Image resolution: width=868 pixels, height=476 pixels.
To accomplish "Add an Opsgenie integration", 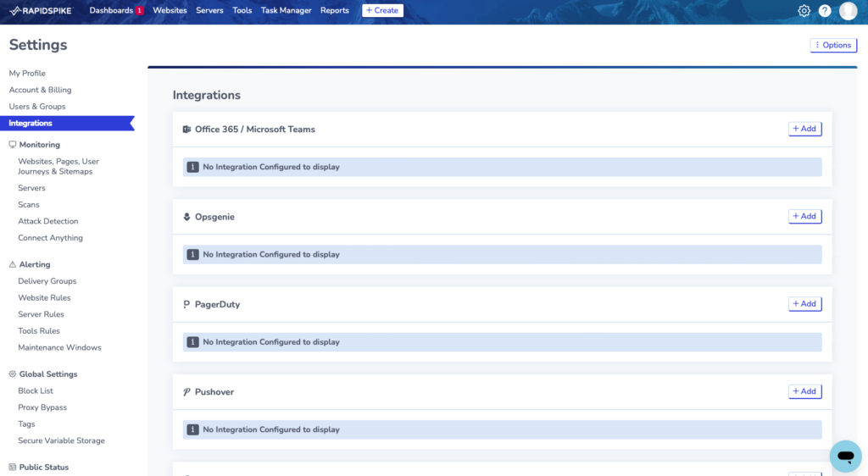I will pyautogui.click(x=805, y=216).
